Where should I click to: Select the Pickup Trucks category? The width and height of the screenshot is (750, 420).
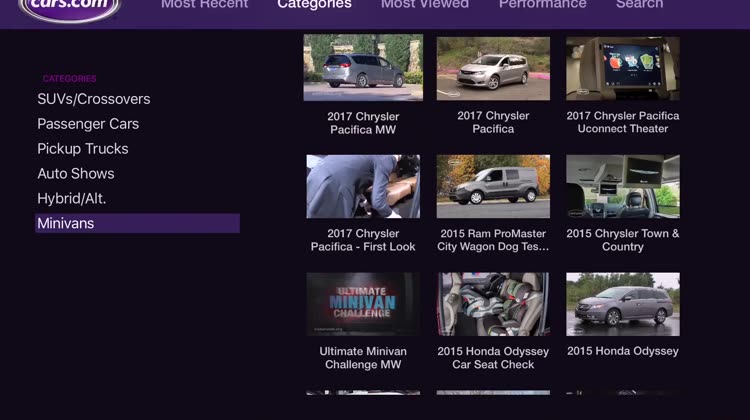tap(83, 149)
